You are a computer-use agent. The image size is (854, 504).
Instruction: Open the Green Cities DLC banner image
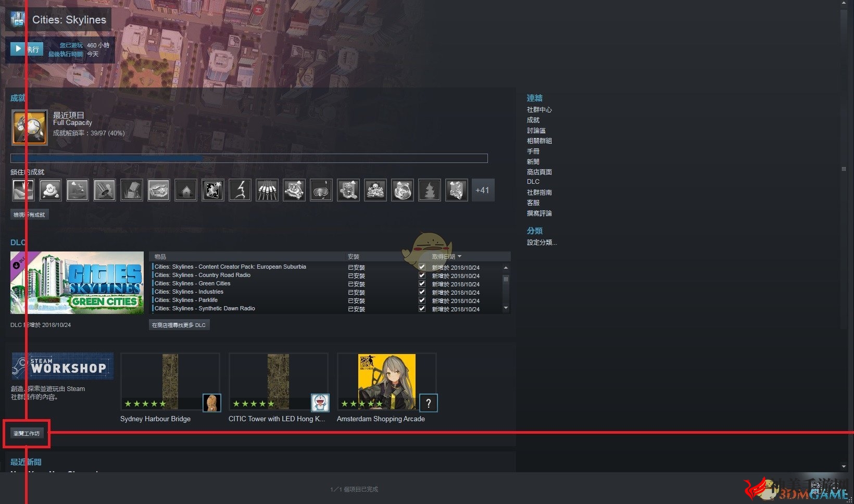[77, 283]
